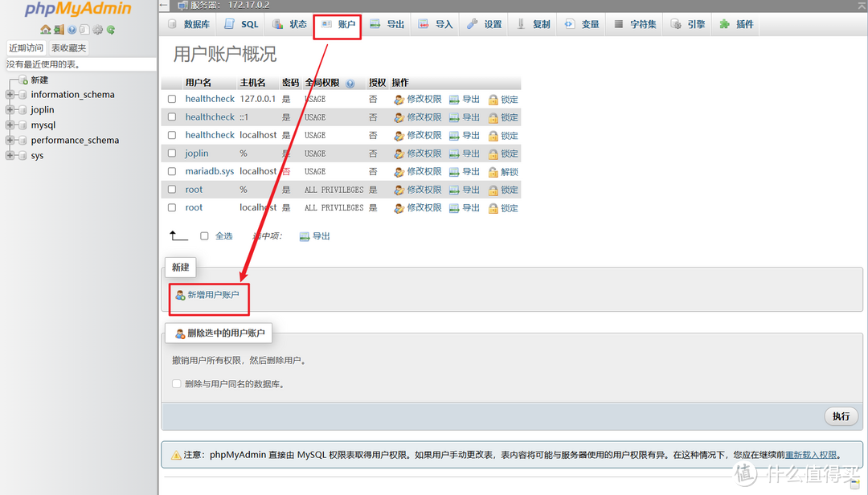The image size is (868, 495).
Task: Open the SQL documentation page icon
Action: click(84, 30)
